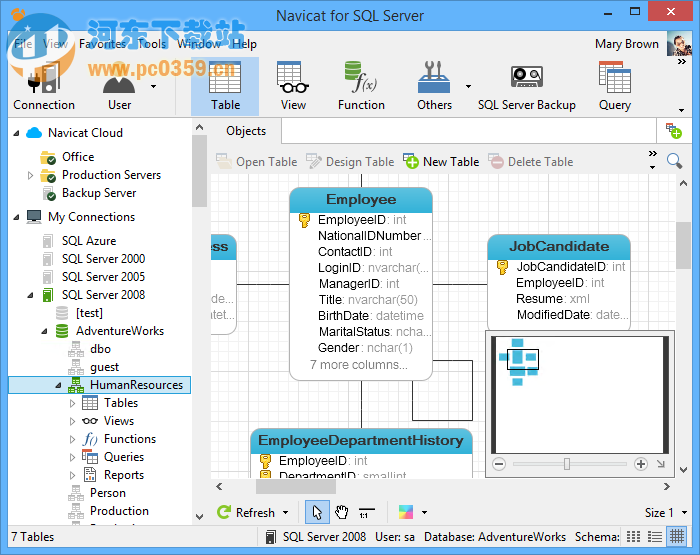The width and height of the screenshot is (700, 555).
Task: Expand the Production Servers node
Action: click(x=30, y=175)
